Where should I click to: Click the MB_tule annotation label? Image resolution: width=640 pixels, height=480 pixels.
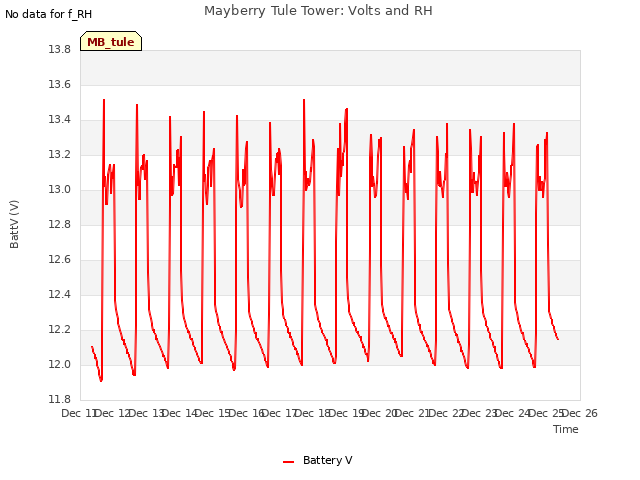click(111, 41)
